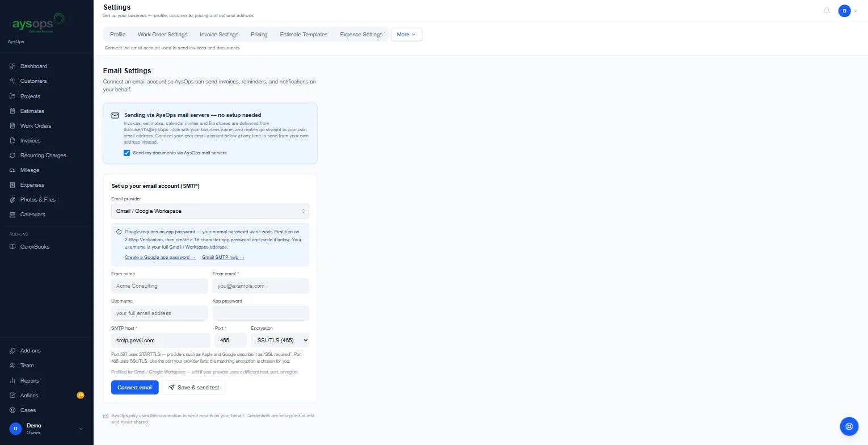Switch to Work Order Settings tab

coord(162,35)
